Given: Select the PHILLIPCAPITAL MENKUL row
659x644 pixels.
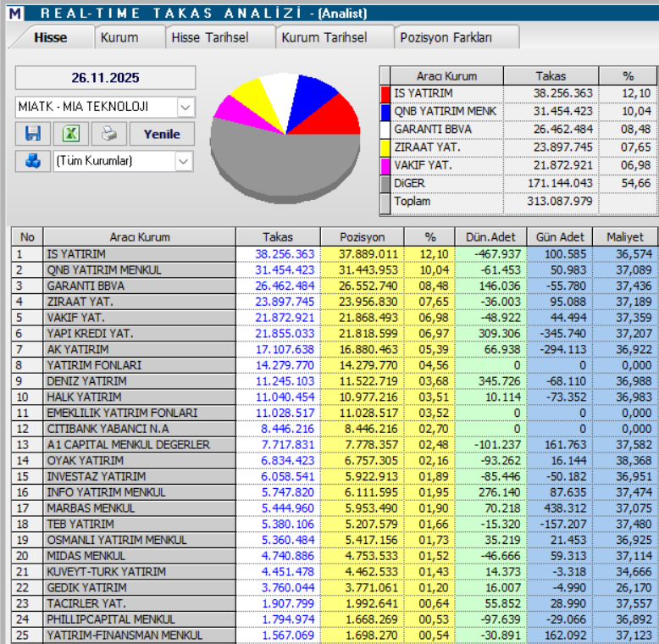Looking at the screenshot, I should [335, 619].
